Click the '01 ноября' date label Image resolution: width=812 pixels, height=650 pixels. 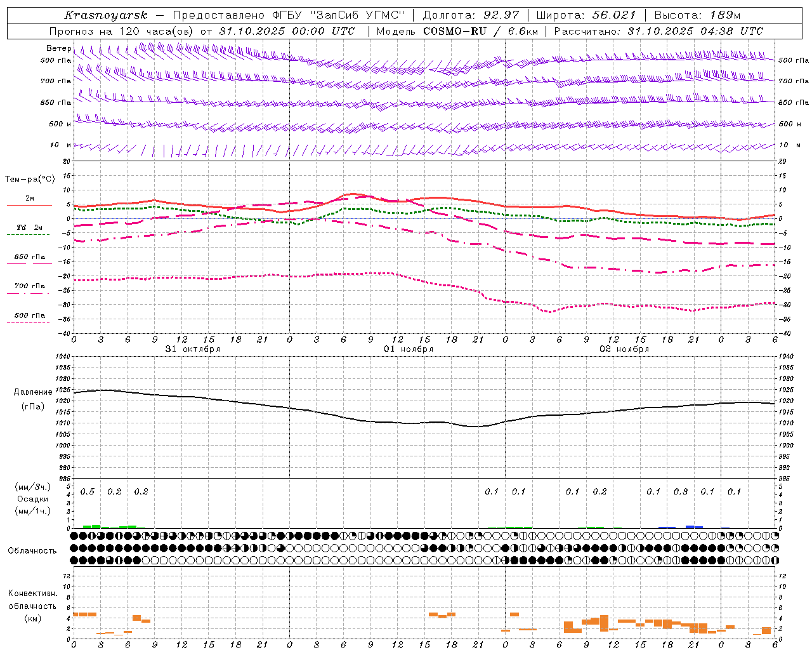click(x=409, y=349)
